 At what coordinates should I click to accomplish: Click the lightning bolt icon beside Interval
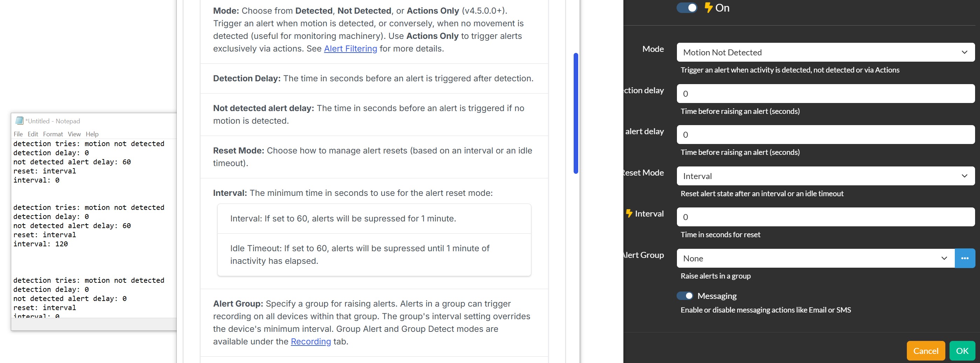coord(629,214)
